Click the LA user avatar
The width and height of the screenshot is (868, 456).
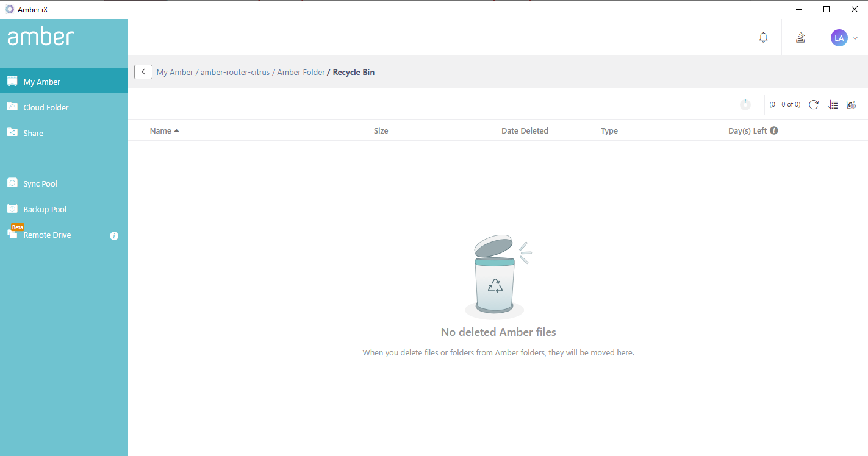coord(839,37)
